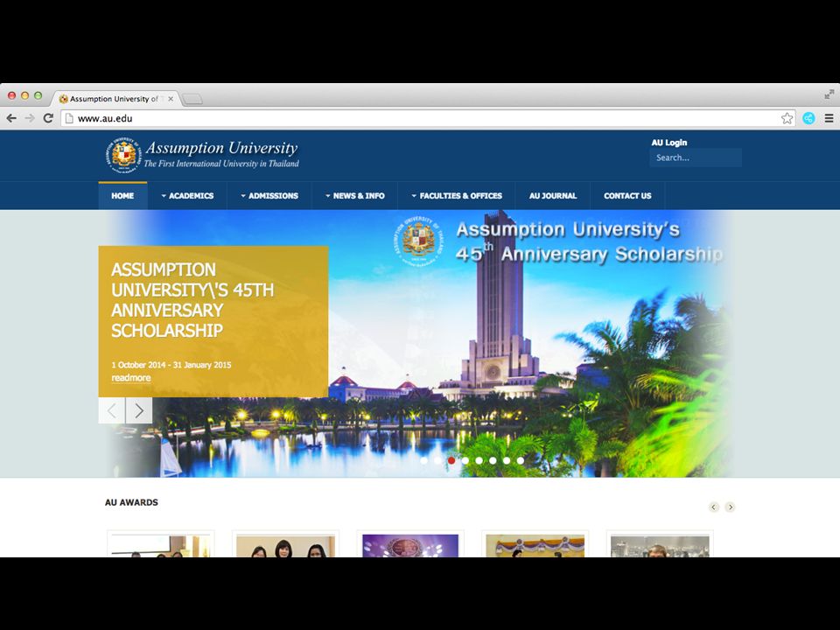Click the readmore link on scholarship banner

130,378
